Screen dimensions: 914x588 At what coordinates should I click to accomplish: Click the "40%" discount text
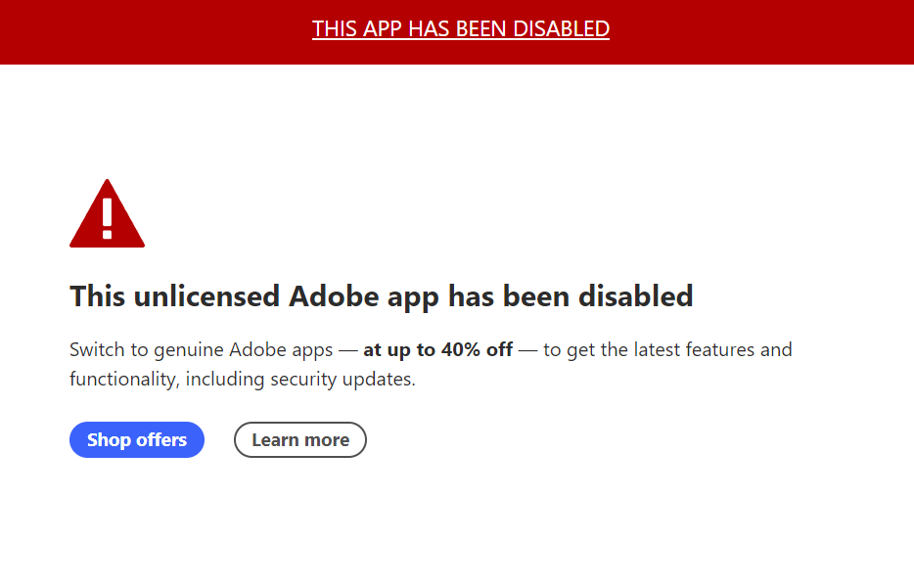[x=462, y=349]
